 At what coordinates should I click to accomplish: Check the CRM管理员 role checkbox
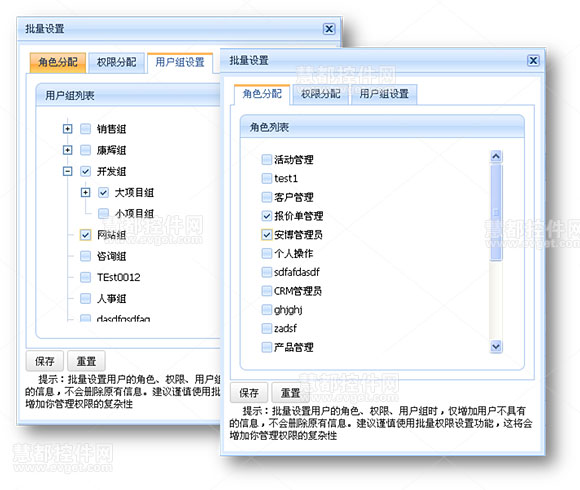click(267, 291)
